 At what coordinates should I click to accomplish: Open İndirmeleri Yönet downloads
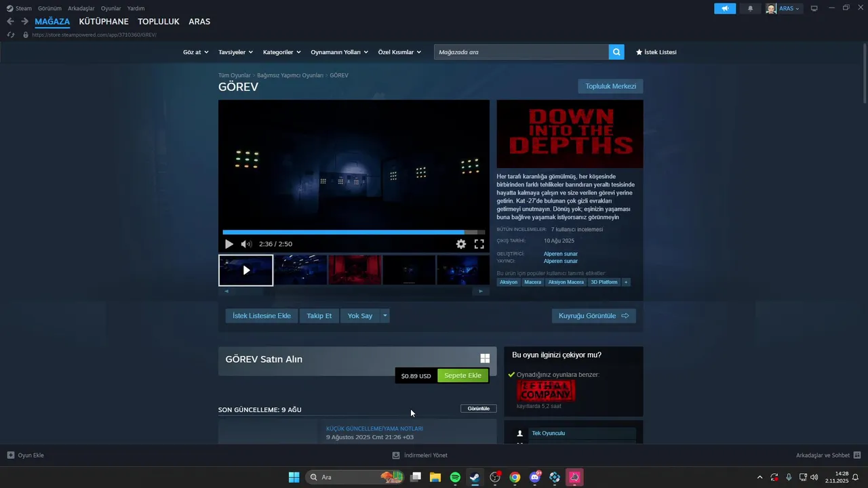(420, 455)
